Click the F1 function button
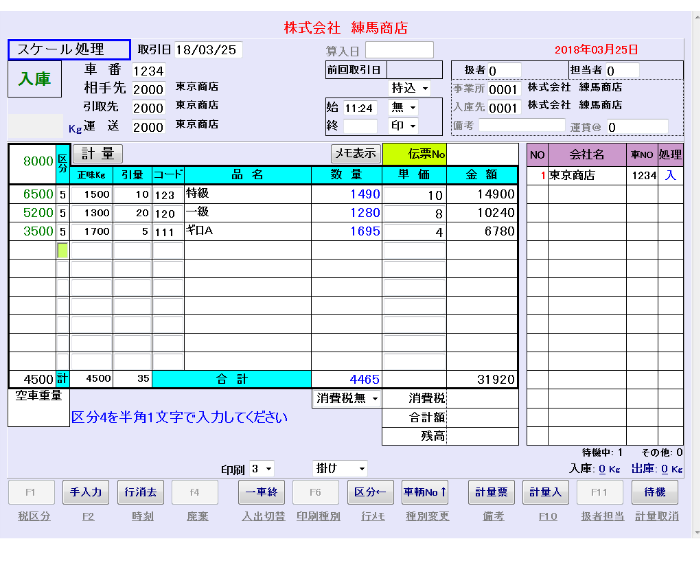The height and width of the screenshot is (580, 700). click(31, 492)
